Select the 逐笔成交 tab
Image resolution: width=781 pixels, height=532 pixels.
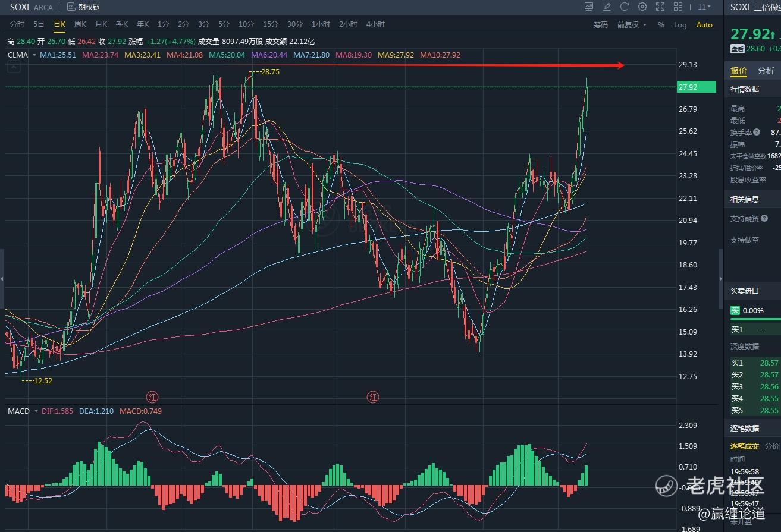click(x=745, y=446)
